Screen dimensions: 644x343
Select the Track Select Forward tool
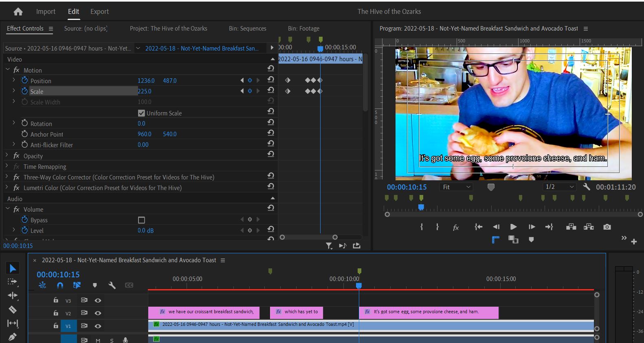click(13, 282)
